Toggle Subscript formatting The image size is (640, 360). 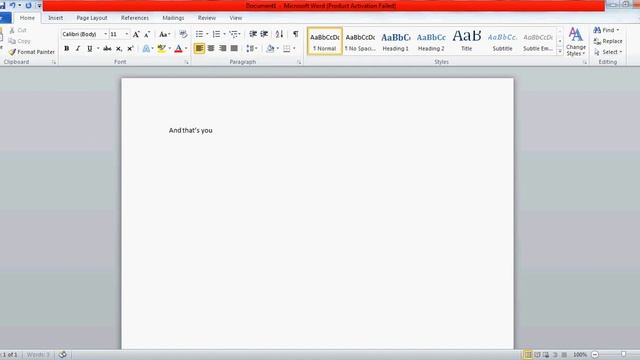pos(119,49)
